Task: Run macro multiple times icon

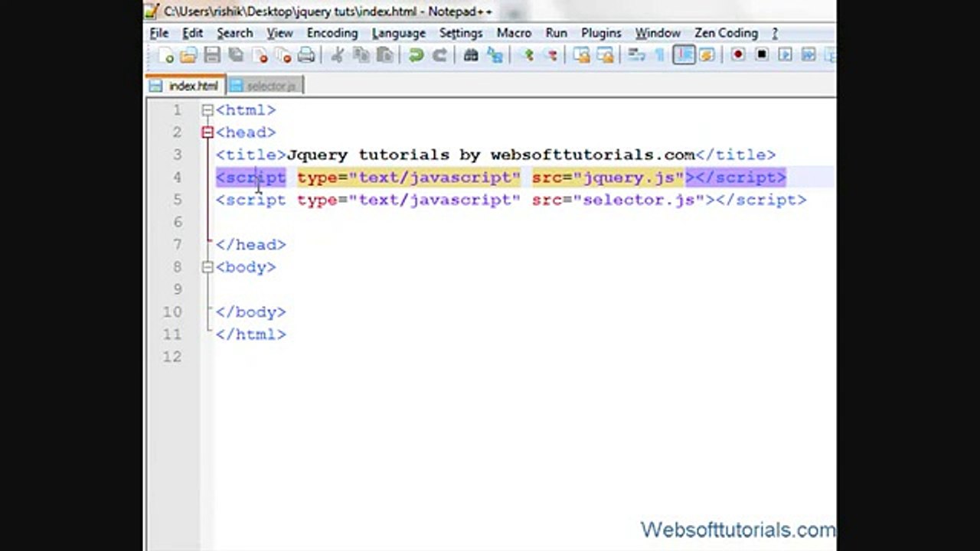Action: (808, 55)
